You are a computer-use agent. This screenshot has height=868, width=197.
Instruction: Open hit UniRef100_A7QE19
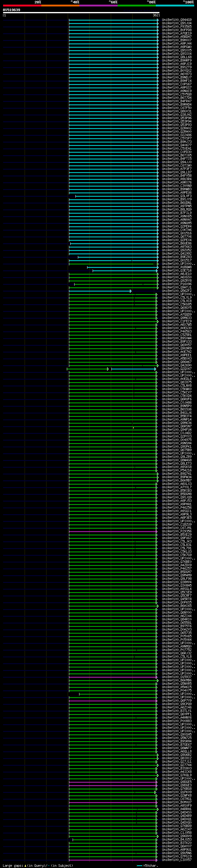tap(177, 33)
